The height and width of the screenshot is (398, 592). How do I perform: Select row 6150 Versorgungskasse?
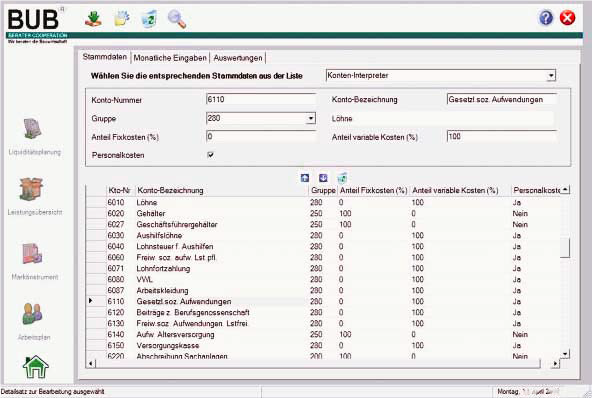[323, 345]
